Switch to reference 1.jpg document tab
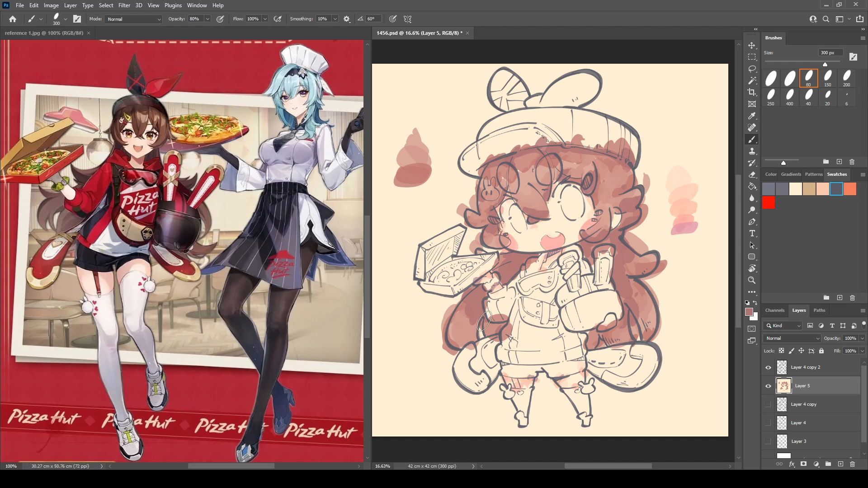 [x=44, y=33]
